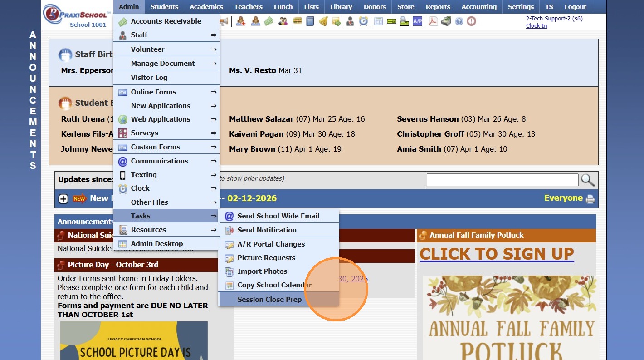Image resolution: width=644 pixels, height=360 pixels.
Task: Open Admin Desktop from Admin menu
Action: pyautogui.click(x=166, y=244)
